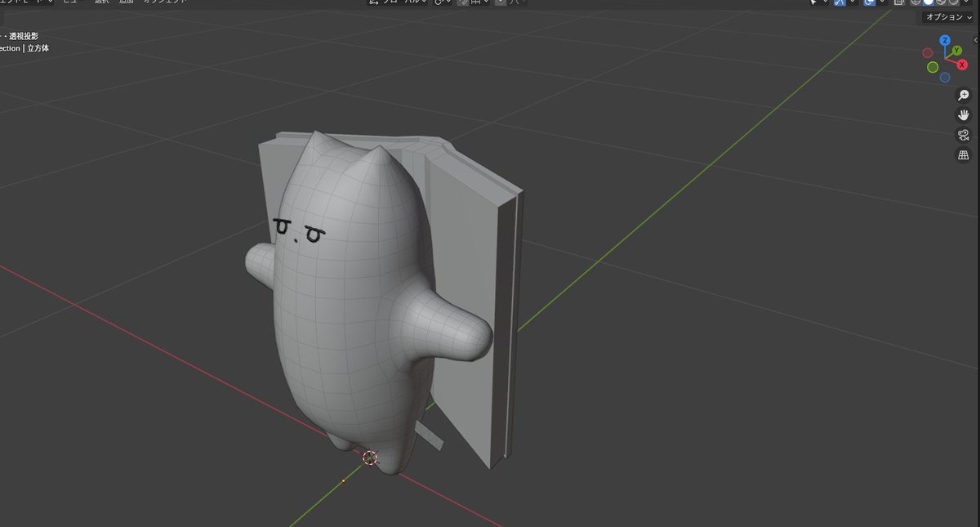Snap view to the blue Z axis

(945, 40)
